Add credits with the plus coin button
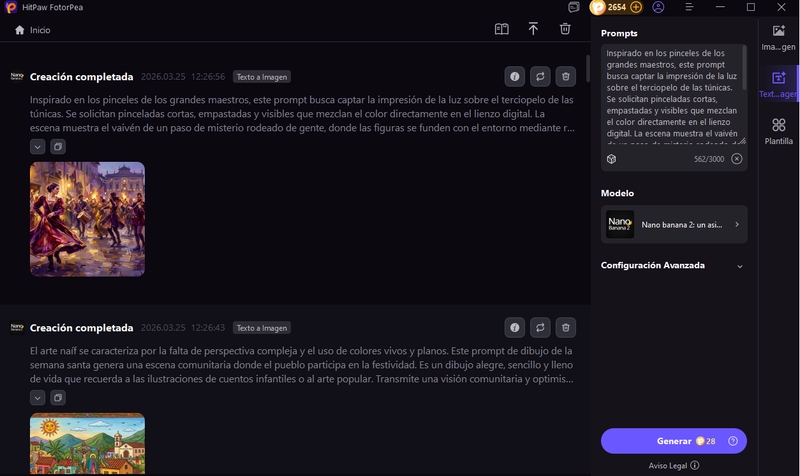 (636, 7)
